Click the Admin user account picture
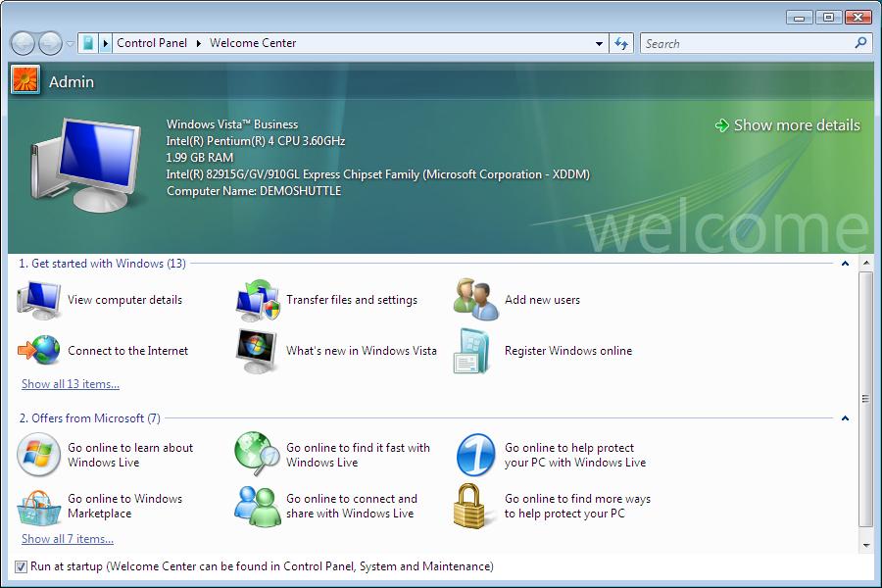Image resolution: width=882 pixels, height=588 pixels. click(25, 79)
